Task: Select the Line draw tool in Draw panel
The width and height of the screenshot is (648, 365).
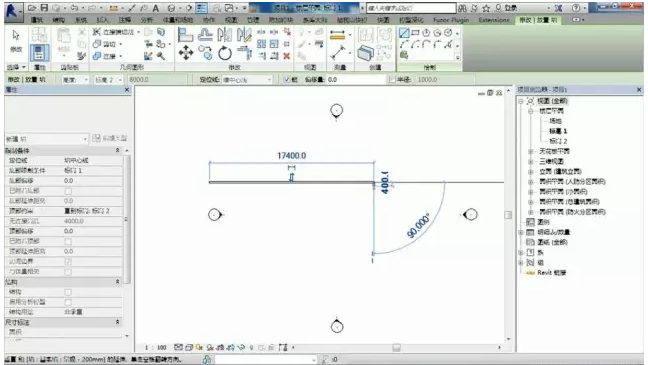Action: point(404,33)
